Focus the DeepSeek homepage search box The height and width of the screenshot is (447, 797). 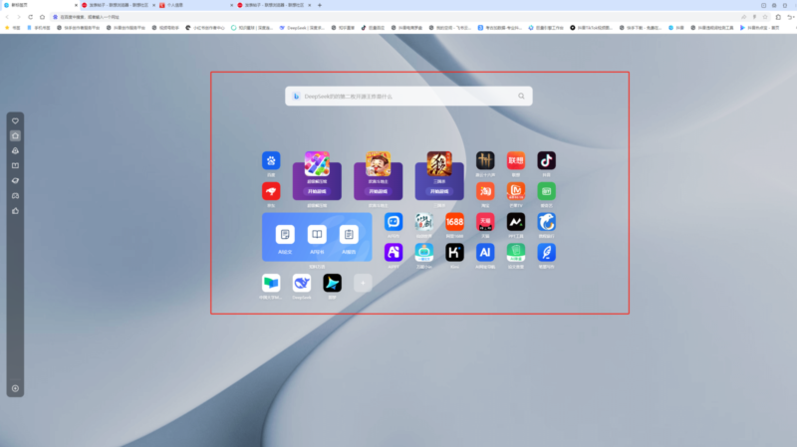pos(409,96)
